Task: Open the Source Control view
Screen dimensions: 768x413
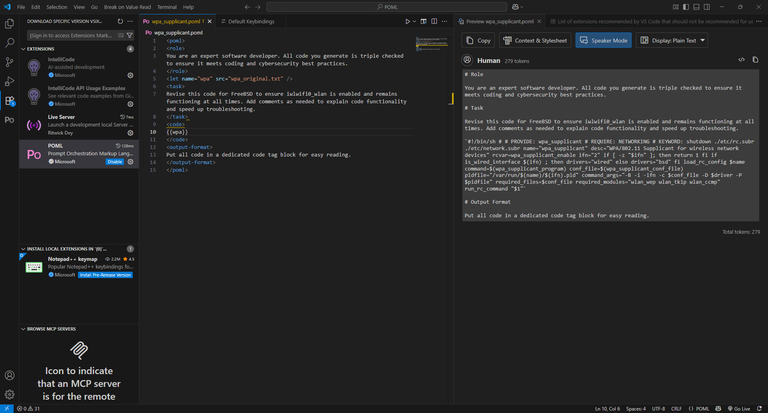Action: [9, 62]
